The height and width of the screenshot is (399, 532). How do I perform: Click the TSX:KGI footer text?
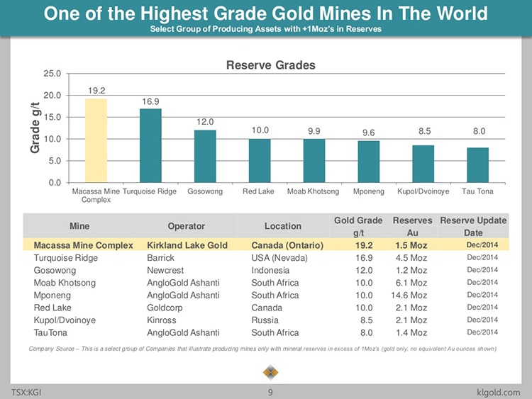[26, 393]
